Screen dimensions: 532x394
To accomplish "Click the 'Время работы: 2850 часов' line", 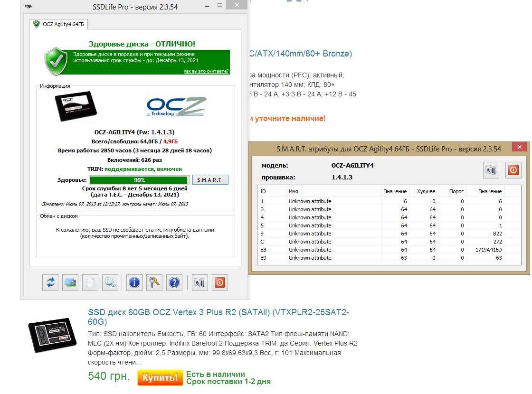I will click(x=135, y=150).
